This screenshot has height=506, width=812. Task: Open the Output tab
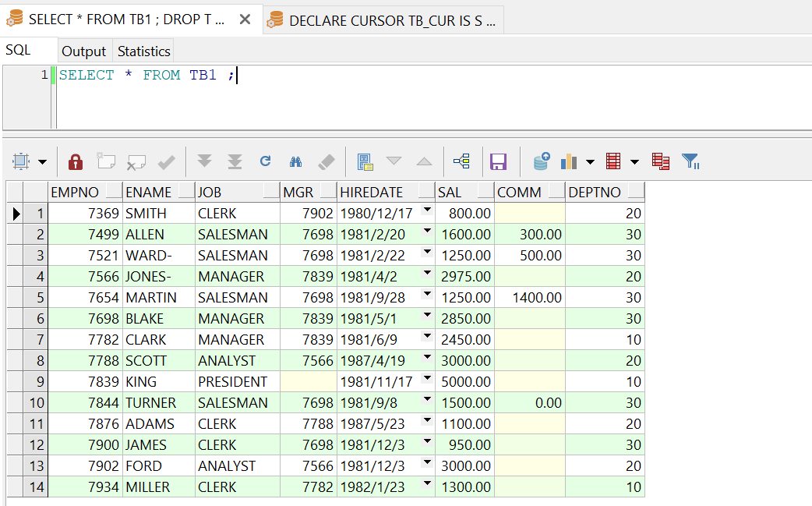pyautogui.click(x=83, y=51)
